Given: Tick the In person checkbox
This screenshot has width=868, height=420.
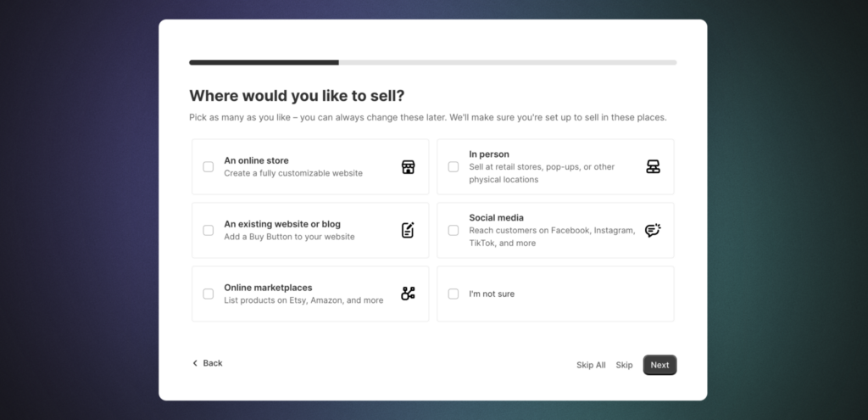Looking at the screenshot, I should (453, 166).
